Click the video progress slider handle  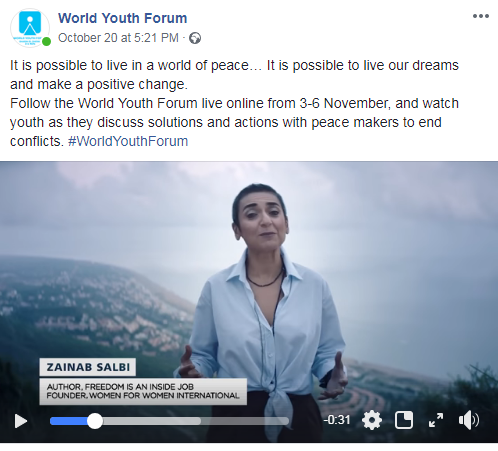95,421
